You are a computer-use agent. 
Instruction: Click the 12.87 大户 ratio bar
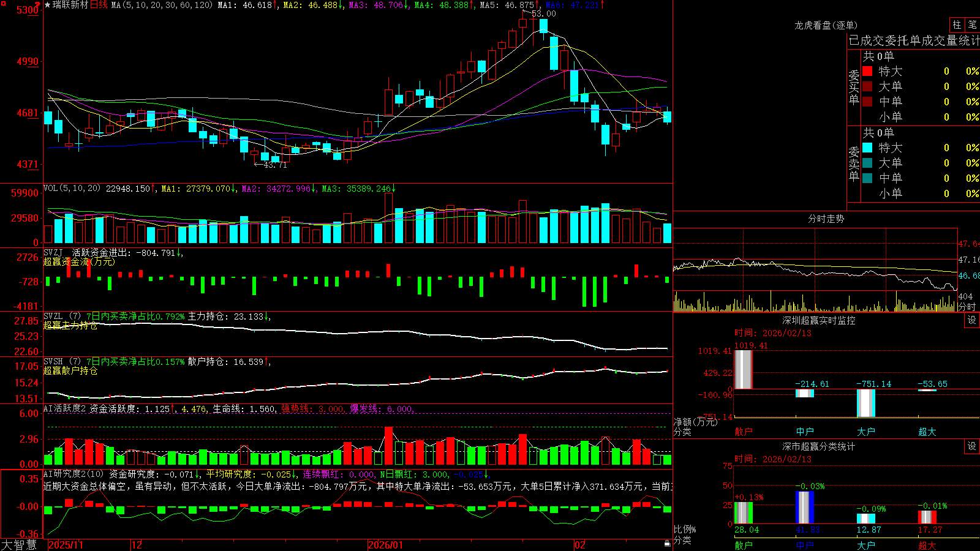point(866,519)
